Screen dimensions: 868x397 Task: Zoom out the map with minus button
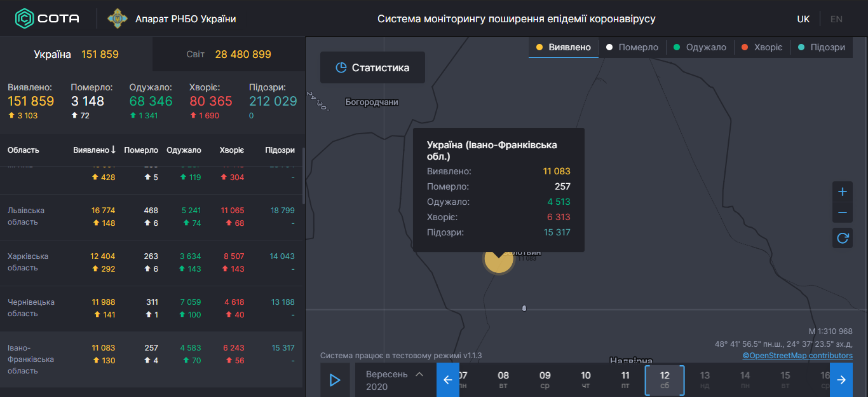point(843,212)
